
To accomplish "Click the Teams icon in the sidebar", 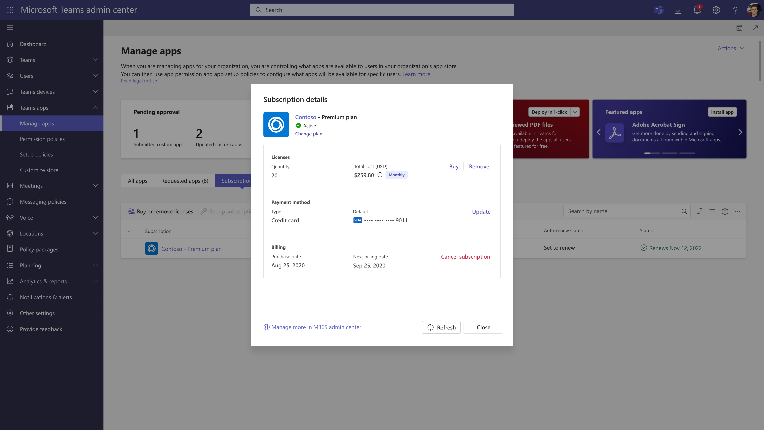I will click(x=10, y=60).
